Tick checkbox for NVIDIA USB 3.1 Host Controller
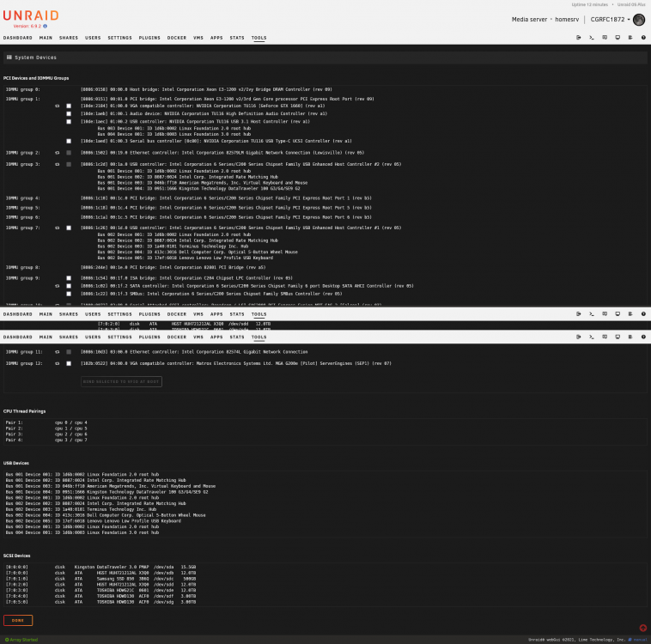Viewport: 651px width, 644px height. point(69,122)
